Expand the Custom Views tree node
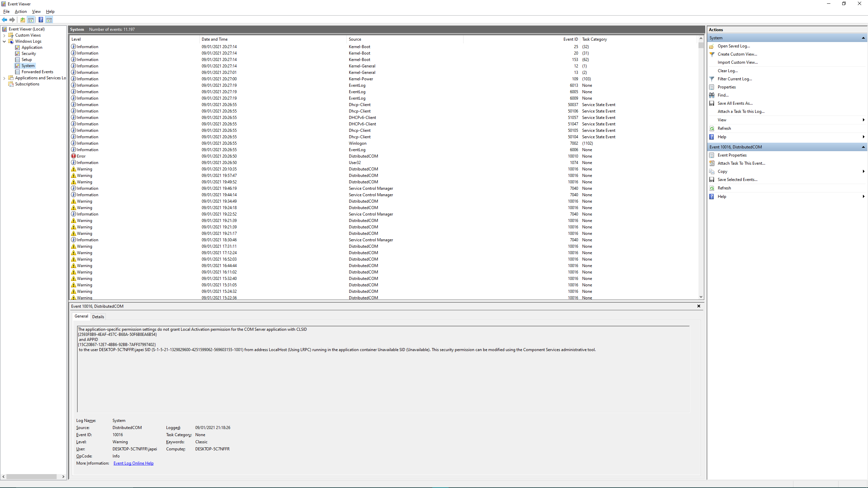The image size is (868, 488). [4, 35]
